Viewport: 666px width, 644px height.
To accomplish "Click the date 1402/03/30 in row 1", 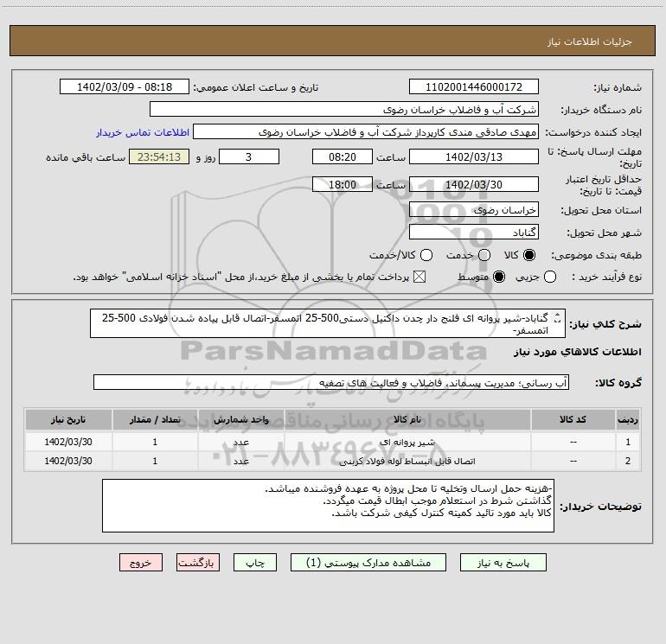I will (68, 442).
